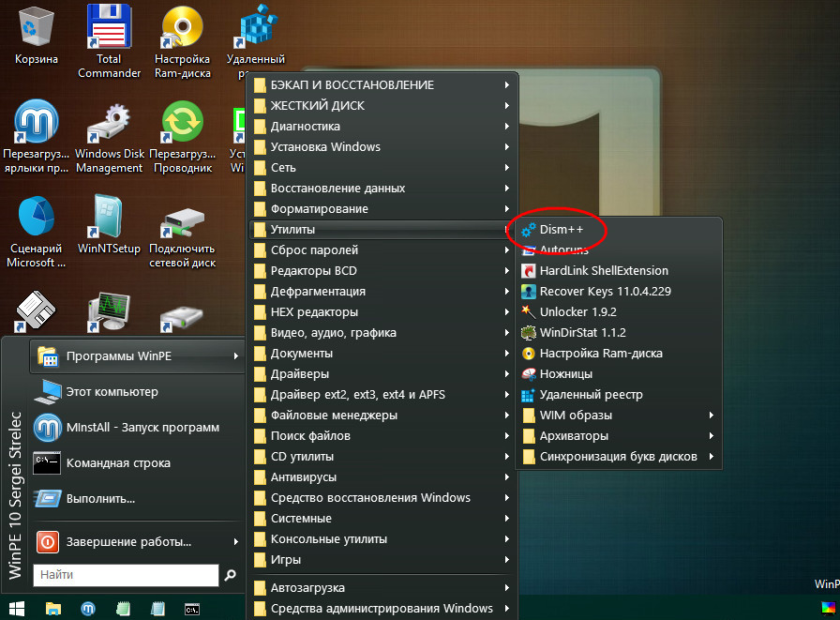The width and height of the screenshot is (840, 620).
Task: Select the Сброс паролей menu item
Action: coord(313,250)
